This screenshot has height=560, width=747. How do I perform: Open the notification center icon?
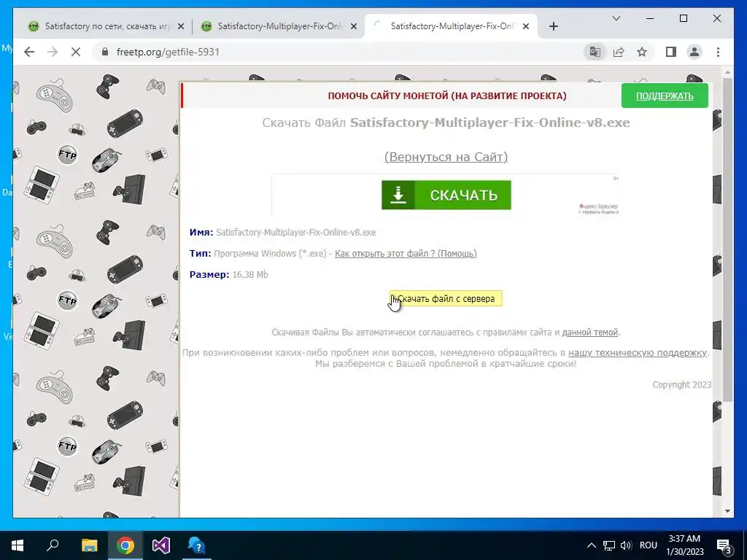tap(724, 545)
